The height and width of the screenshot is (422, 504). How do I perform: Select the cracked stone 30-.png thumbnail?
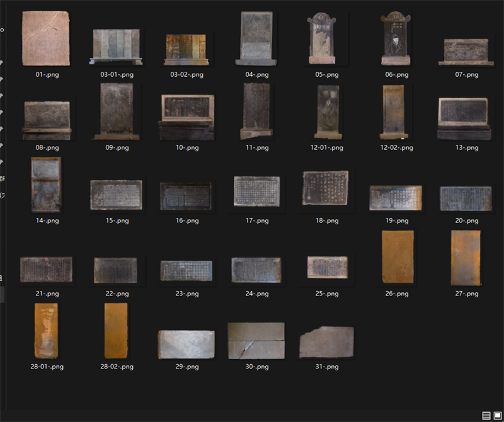[256, 341]
